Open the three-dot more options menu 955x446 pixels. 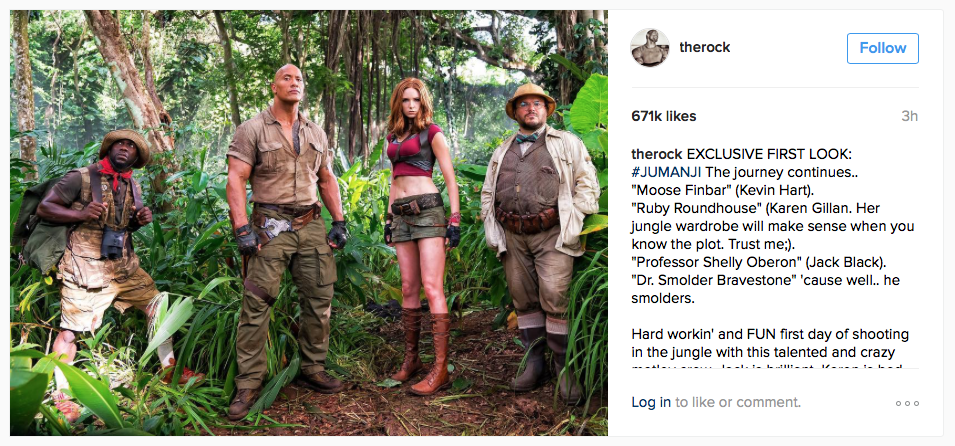click(x=907, y=403)
